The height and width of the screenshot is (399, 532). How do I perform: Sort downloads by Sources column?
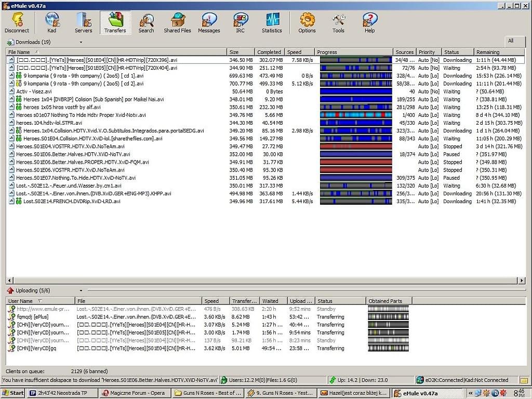coord(404,52)
